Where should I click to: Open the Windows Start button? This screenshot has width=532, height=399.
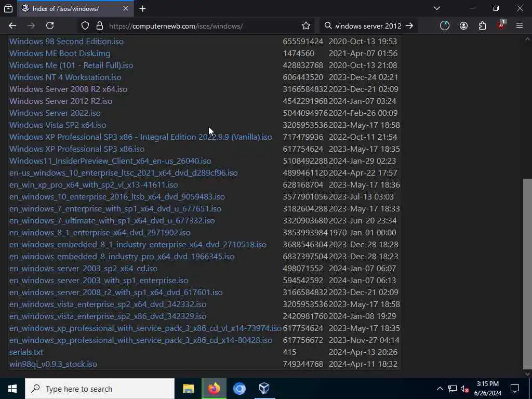[12, 389]
